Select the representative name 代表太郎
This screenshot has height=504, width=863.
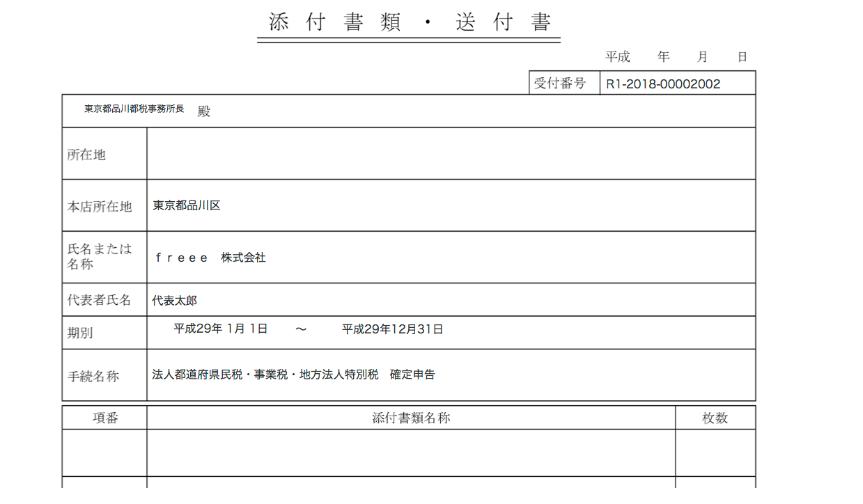175,301
